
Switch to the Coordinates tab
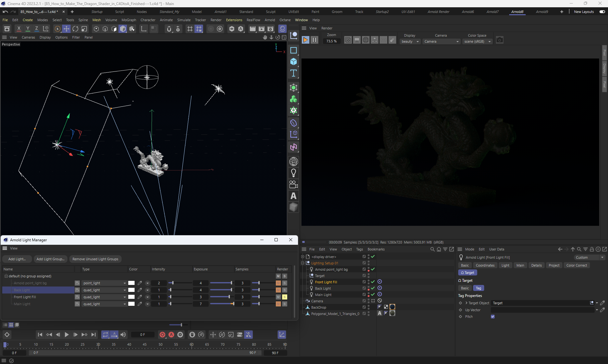485,265
